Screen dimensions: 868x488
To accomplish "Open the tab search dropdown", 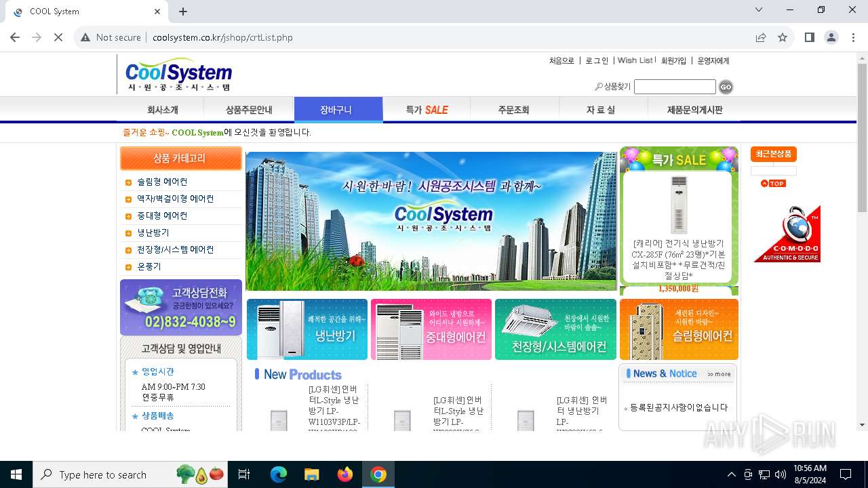I will [x=759, y=10].
